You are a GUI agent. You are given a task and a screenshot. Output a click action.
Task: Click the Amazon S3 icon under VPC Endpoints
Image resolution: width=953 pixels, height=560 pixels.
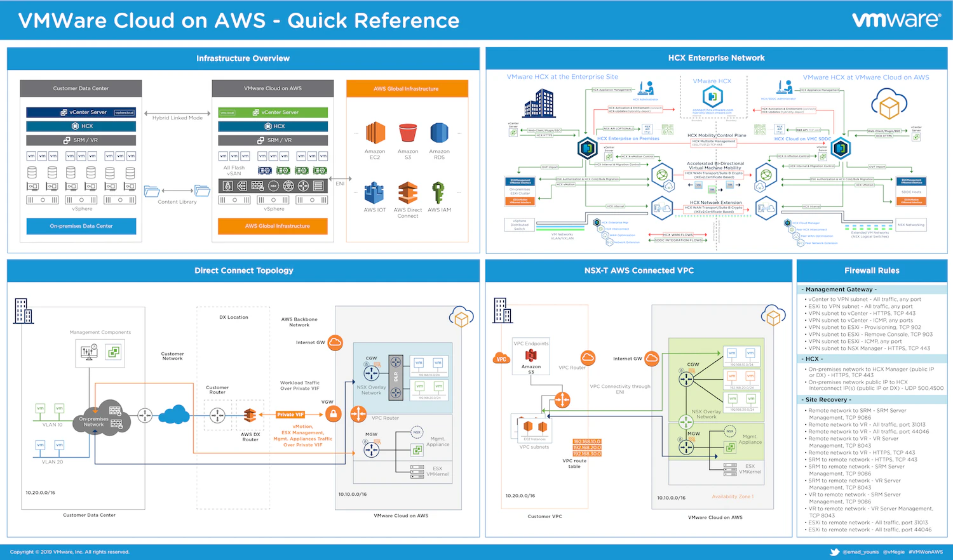(531, 356)
